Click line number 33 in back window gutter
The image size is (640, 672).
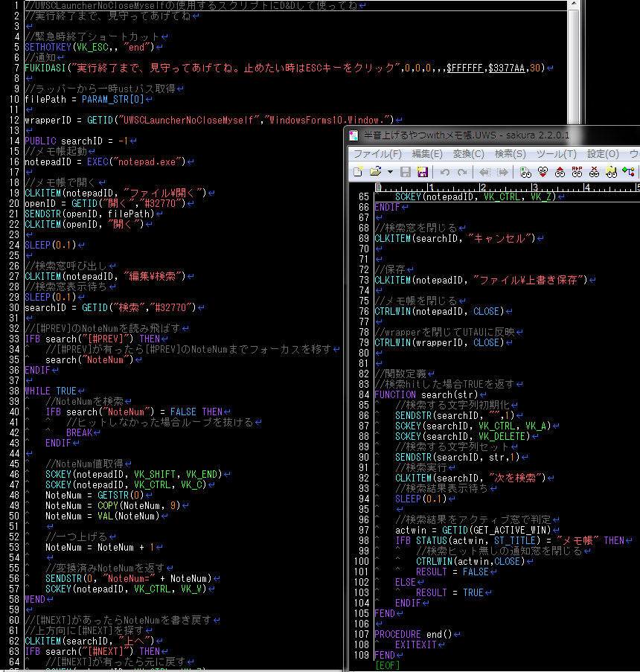tap(14, 339)
